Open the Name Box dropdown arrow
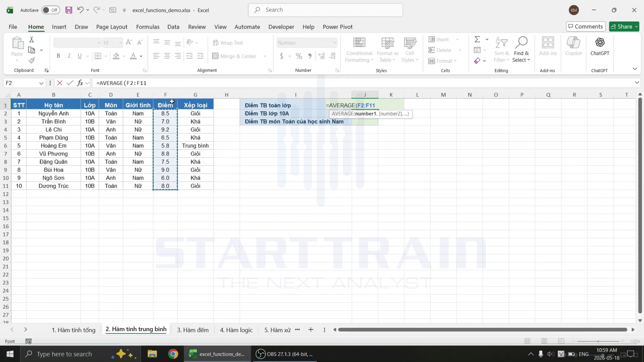Screen dimensions: 644x362 [x=41, y=83]
